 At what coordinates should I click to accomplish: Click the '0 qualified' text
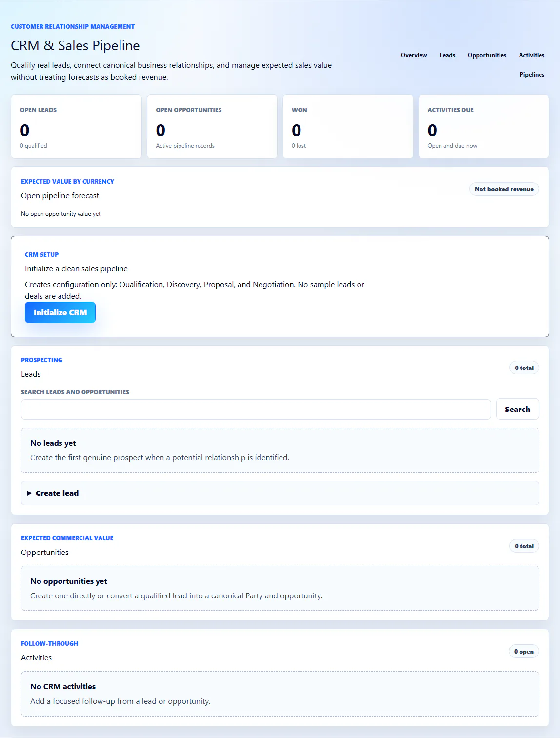[x=34, y=146]
